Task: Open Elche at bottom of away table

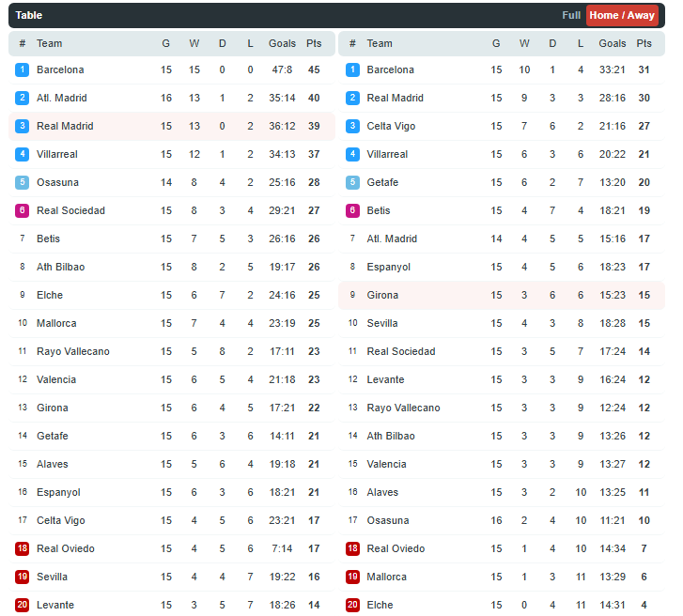Action: pyautogui.click(x=380, y=605)
